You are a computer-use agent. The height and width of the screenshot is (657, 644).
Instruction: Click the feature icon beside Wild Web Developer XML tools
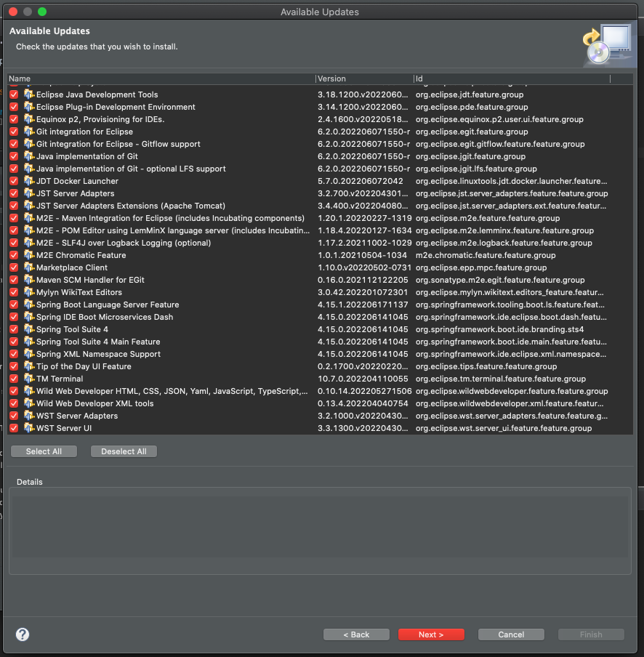click(29, 403)
